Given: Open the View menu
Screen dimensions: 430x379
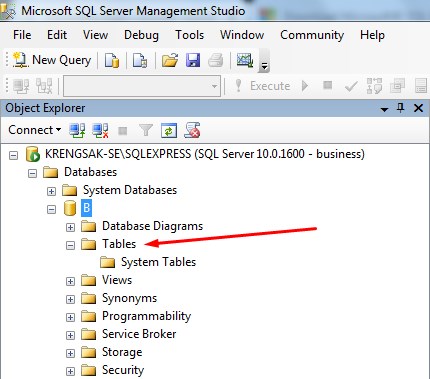Looking at the screenshot, I should [x=95, y=35].
